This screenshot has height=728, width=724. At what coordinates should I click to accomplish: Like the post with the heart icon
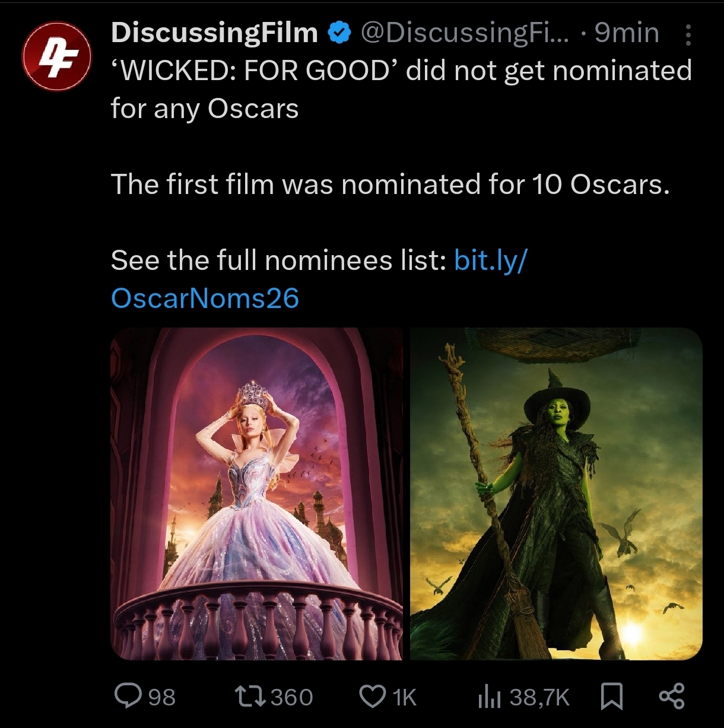(x=373, y=696)
